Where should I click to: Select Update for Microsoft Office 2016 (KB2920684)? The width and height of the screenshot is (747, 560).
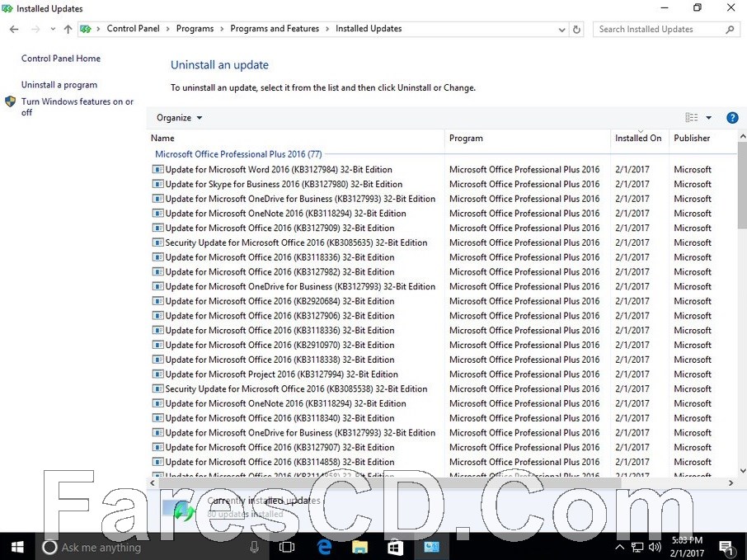pyautogui.click(x=280, y=301)
